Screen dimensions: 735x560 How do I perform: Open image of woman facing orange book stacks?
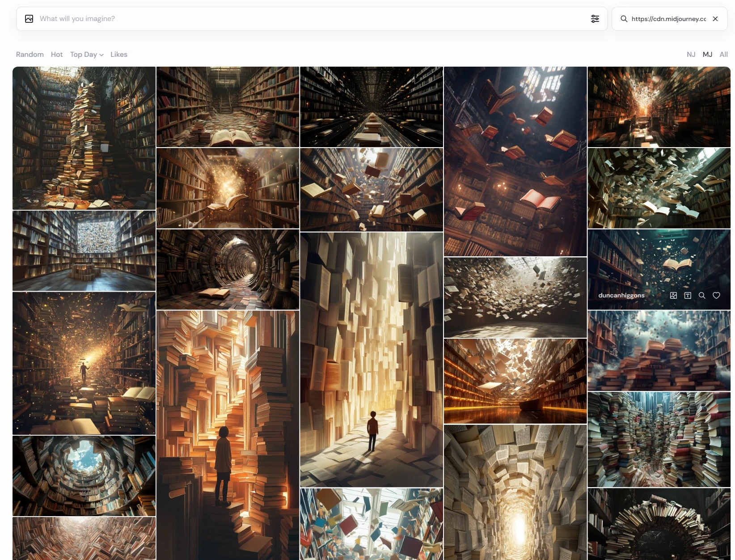tap(228, 435)
